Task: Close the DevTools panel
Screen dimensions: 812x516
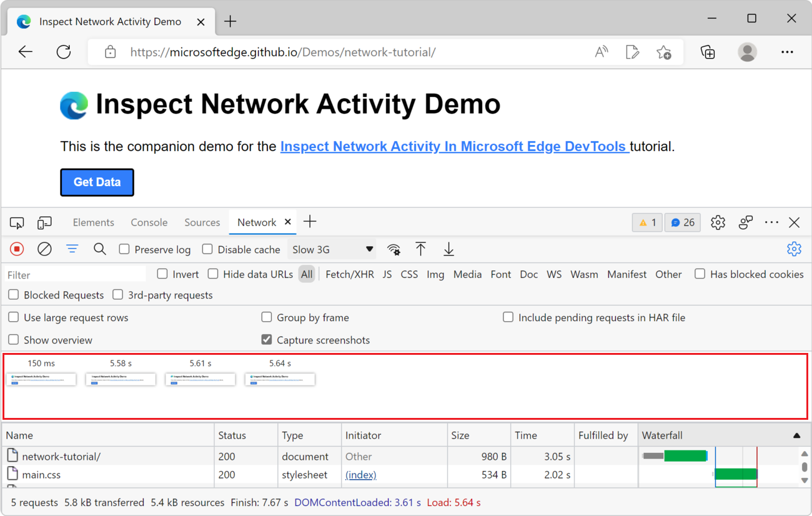Action: [795, 222]
